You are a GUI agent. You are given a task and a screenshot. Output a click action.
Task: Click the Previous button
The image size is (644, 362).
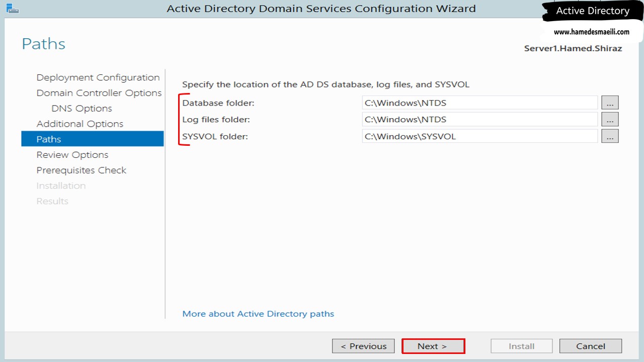coord(363,346)
